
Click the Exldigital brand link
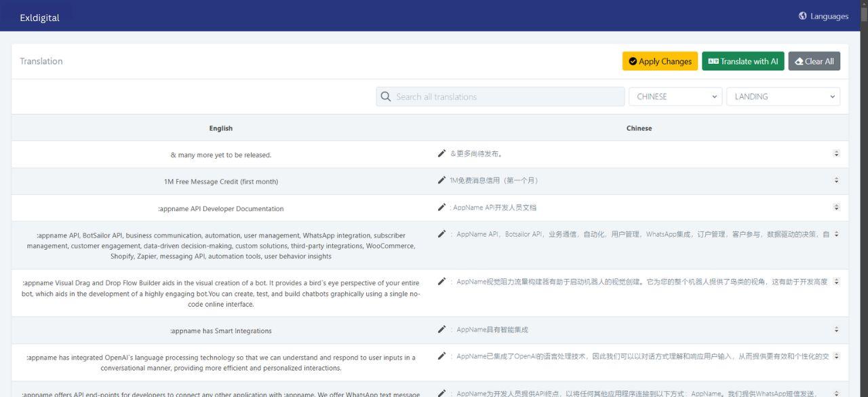click(x=39, y=18)
